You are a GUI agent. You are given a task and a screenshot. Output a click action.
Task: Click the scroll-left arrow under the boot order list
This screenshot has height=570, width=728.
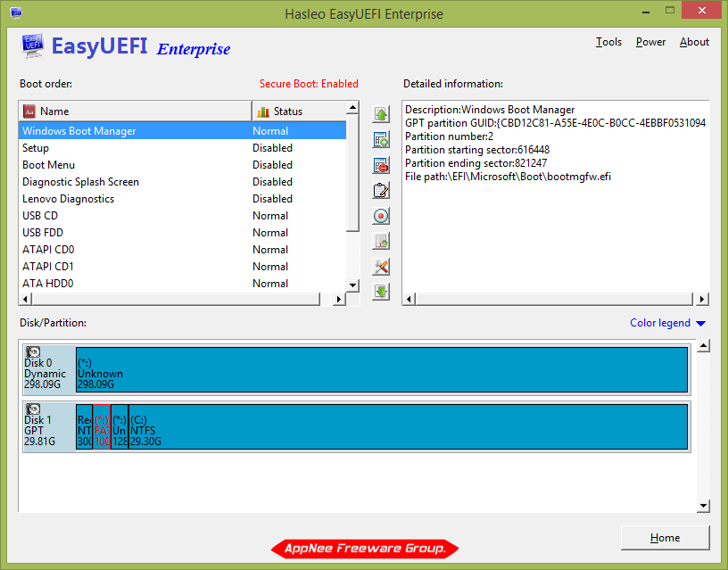click(x=25, y=299)
